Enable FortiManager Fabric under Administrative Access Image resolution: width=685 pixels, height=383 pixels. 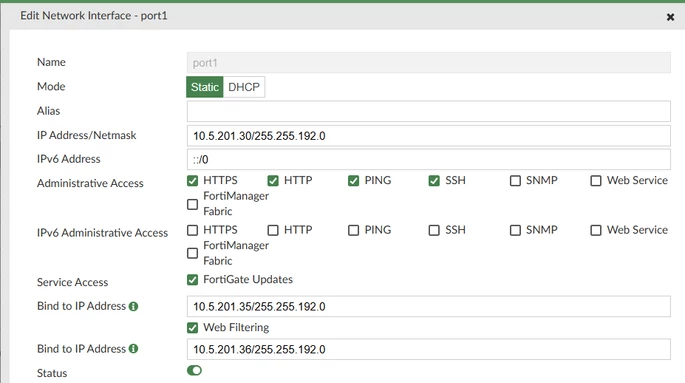click(x=192, y=204)
